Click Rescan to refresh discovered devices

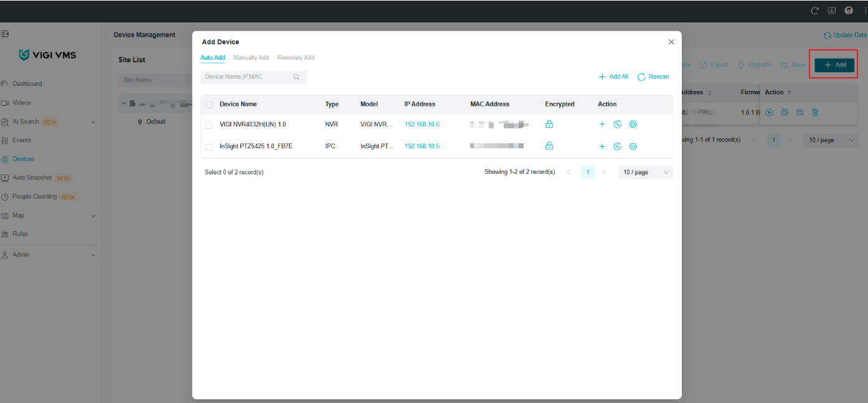pyautogui.click(x=653, y=77)
